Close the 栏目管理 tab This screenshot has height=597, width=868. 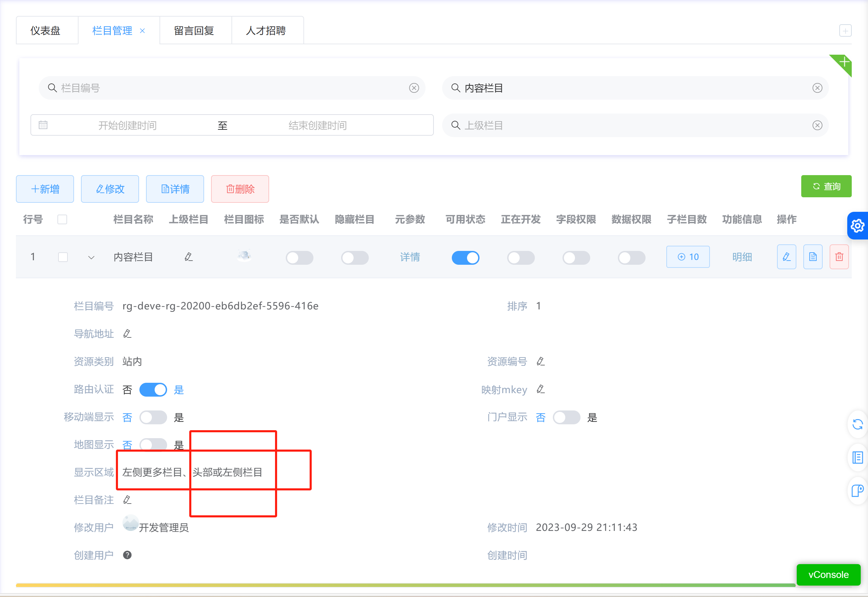click(142, 31)
